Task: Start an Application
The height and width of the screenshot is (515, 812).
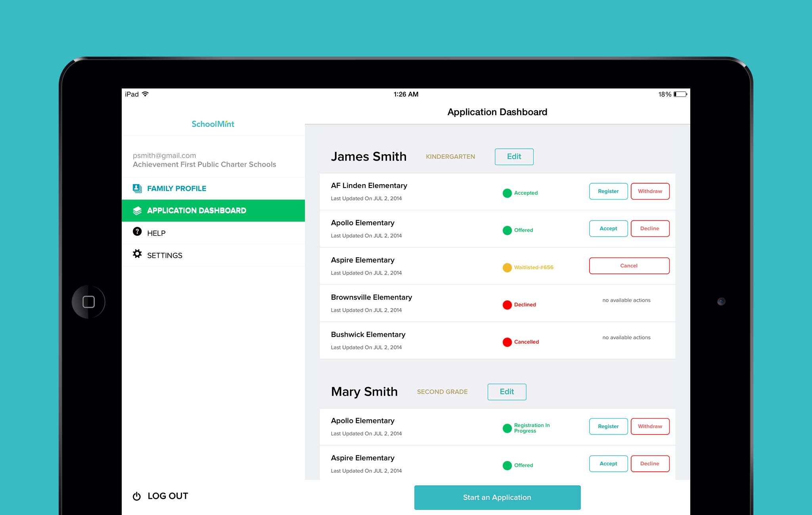Action: 497,497
